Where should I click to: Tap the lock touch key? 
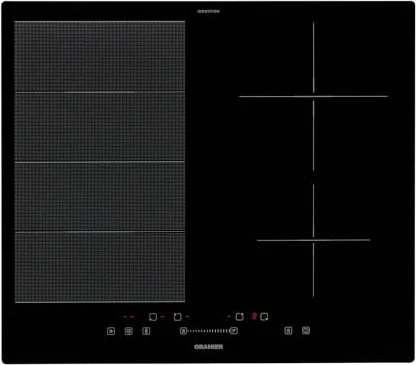pos(288,331)
